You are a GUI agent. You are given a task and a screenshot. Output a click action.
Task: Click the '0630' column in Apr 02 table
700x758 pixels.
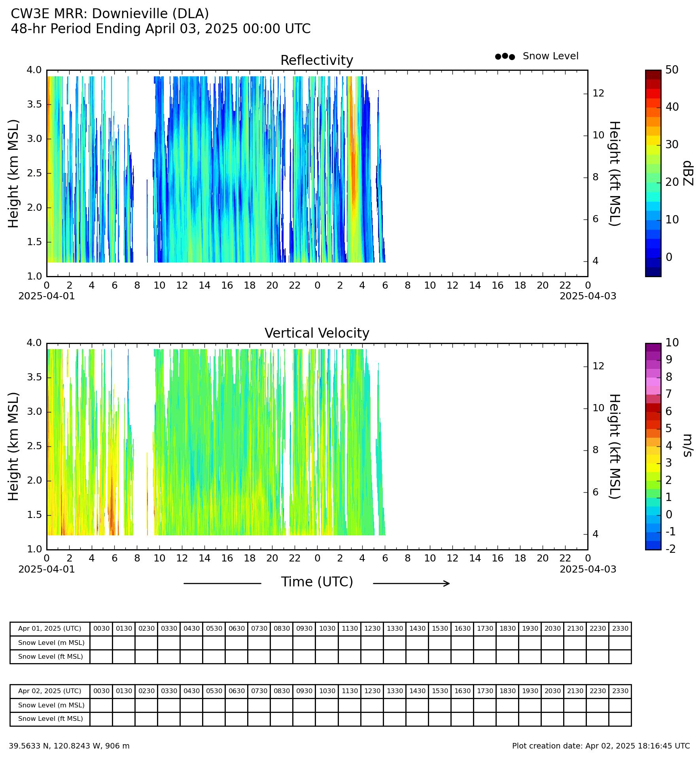(x=236, y=691)
